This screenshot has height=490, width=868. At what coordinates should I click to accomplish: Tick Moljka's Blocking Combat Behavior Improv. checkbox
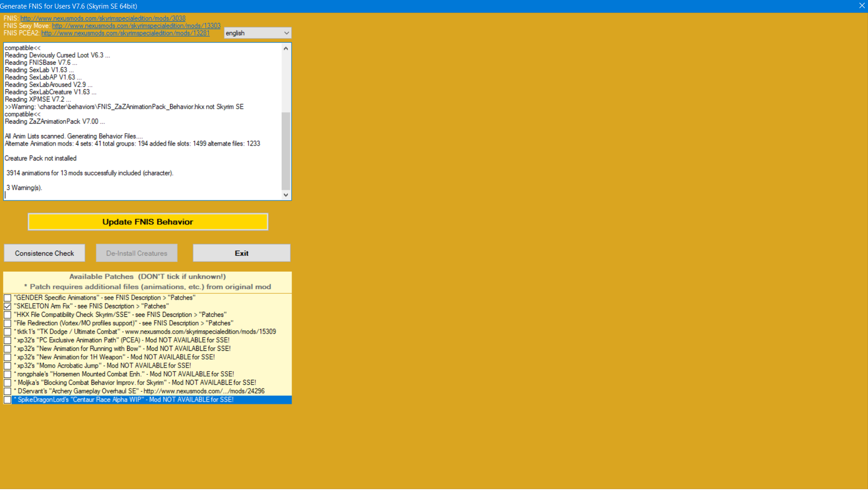point(8,383)
